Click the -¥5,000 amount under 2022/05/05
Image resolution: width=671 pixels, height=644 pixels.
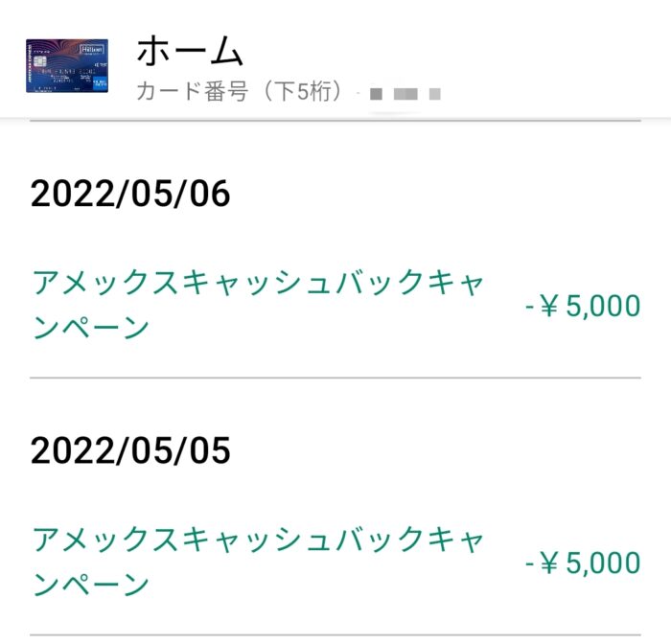pos(583,563)
